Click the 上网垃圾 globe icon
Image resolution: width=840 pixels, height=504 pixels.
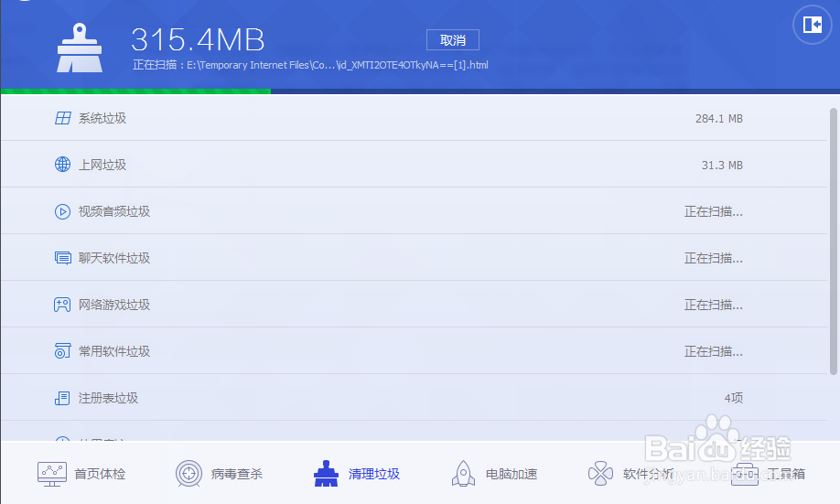tap(62, 165)
